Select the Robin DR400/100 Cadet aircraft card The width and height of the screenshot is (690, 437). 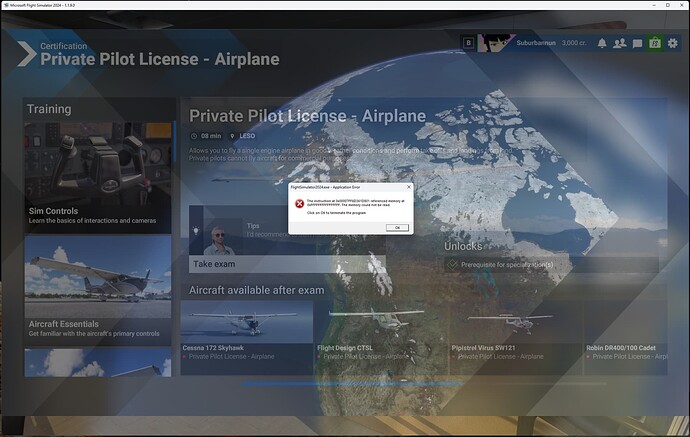[x=625, y=338]
